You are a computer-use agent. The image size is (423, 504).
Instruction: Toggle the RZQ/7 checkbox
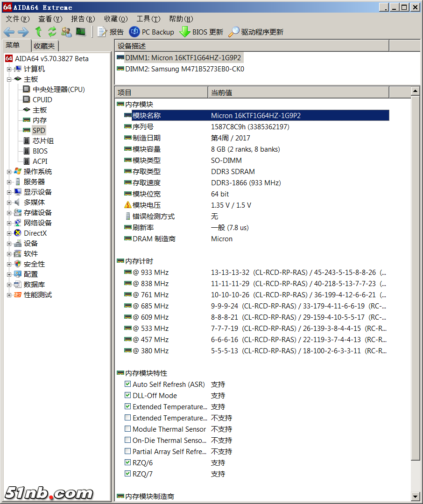point(128,474)
